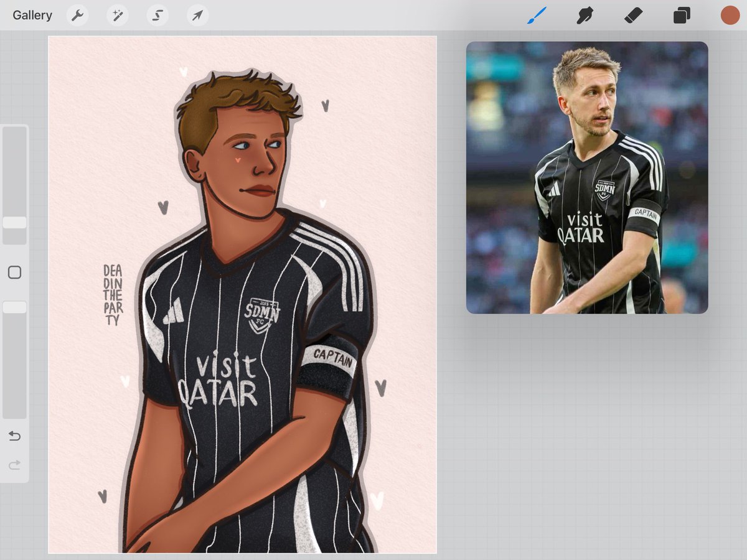Open the Layers panel
Viewport: 747px width, 560px height.
point(682,16)
